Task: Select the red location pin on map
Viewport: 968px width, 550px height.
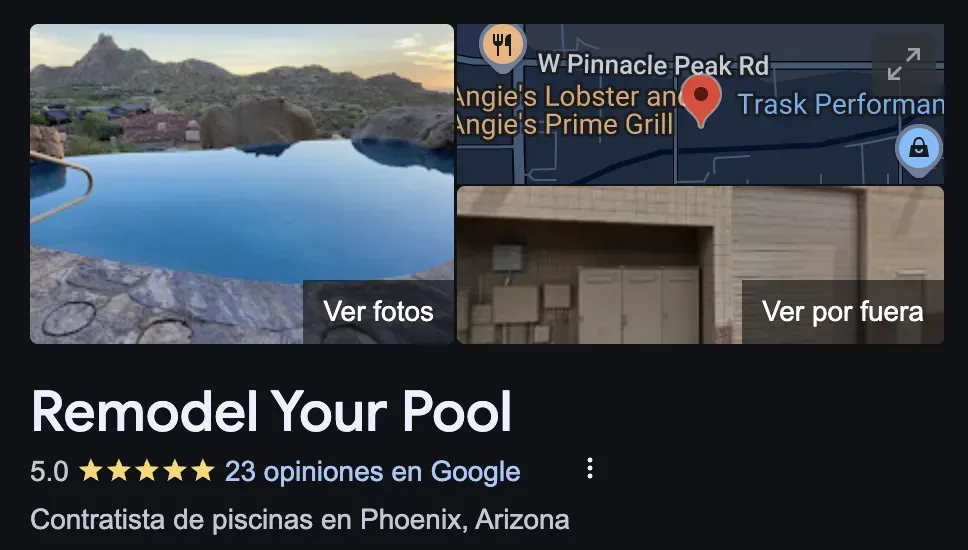Action: [701, 101]
